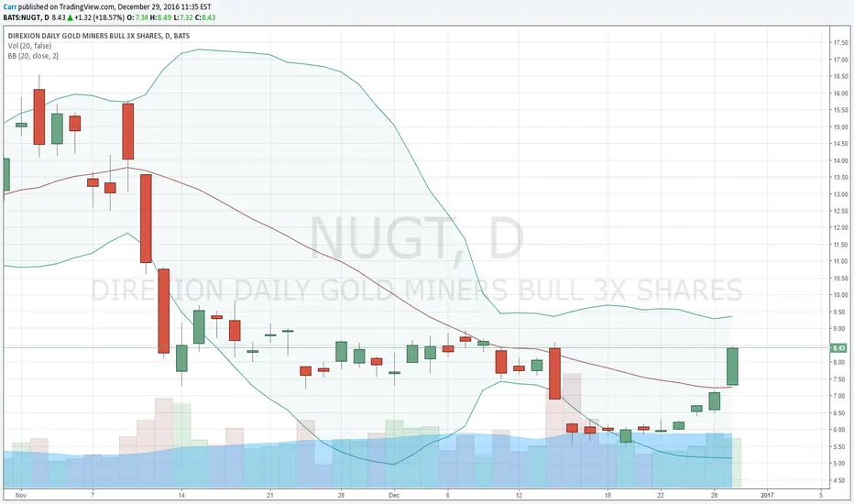Select the 'Vol (20, false)' indicator label
This screenshot has height=504, width=854.
coord(29,46)
